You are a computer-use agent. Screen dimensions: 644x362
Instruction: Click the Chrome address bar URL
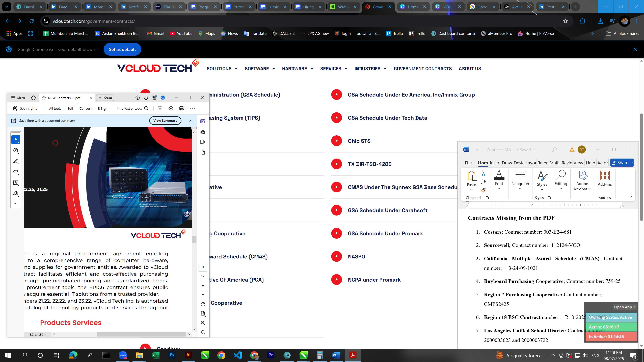coord(94,21)
